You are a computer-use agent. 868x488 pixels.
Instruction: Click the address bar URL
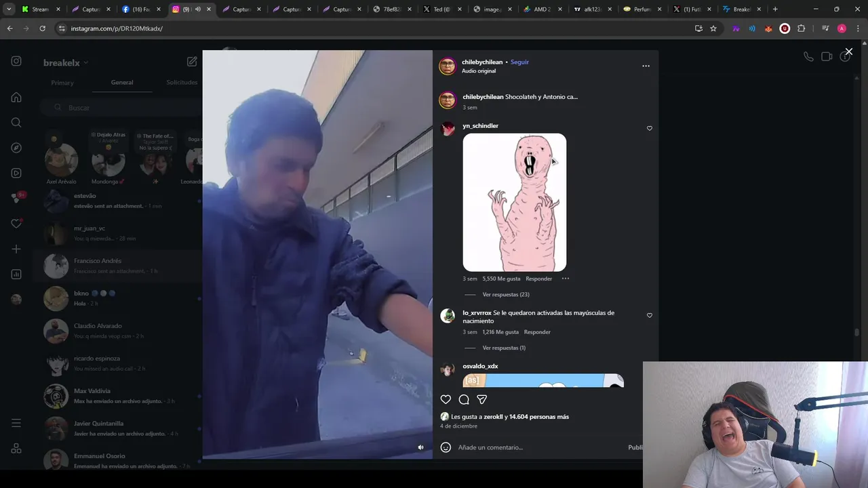pyautogui.click(x=117, y=28)
